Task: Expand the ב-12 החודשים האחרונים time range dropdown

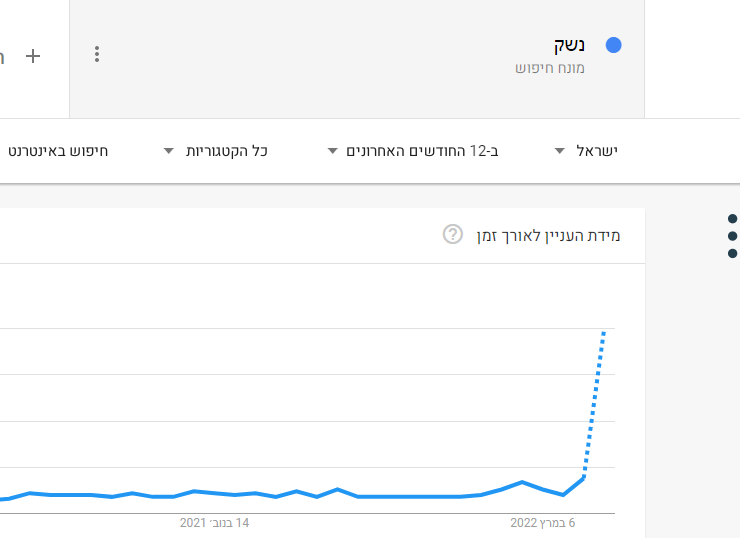Action: (x=414, y=151)
